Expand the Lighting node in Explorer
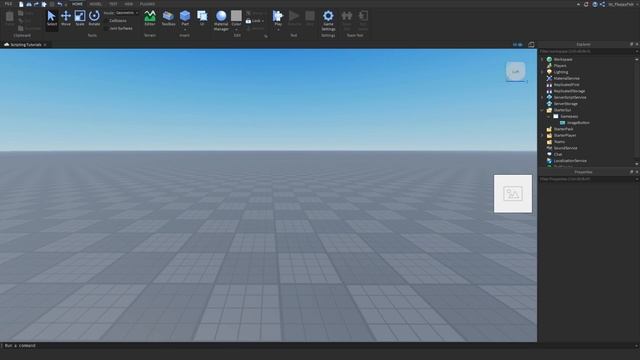The height and width of the screenshot is (360, 640). 542,72
